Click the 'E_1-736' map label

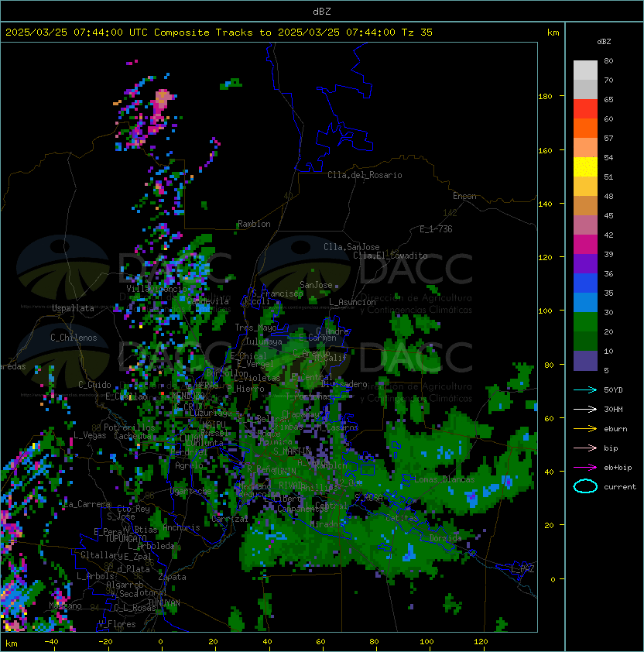436,229
